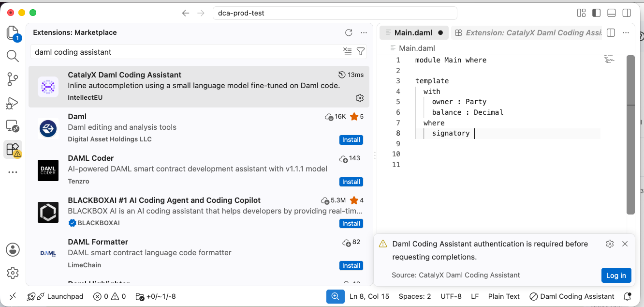The width and height of the screenshot is (644, 307).
Task: Toggle secondary side bar visibility
Action: [x=627, y=13]
